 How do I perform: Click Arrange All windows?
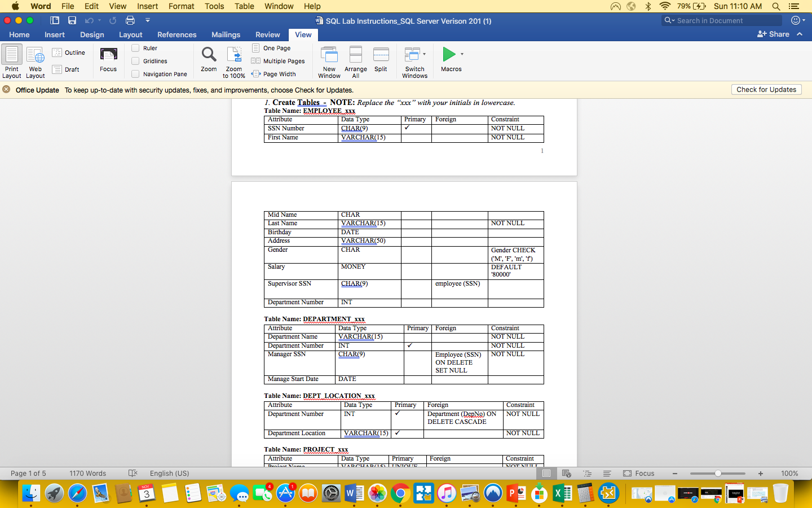tap(356, 62)
